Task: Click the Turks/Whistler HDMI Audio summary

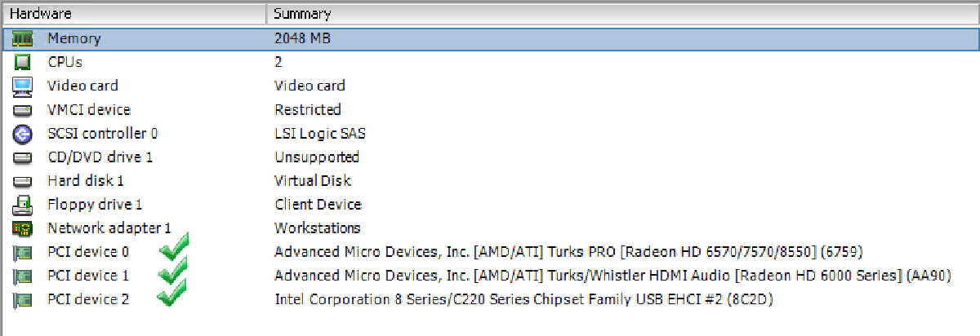Action: [x=612, y=276]
